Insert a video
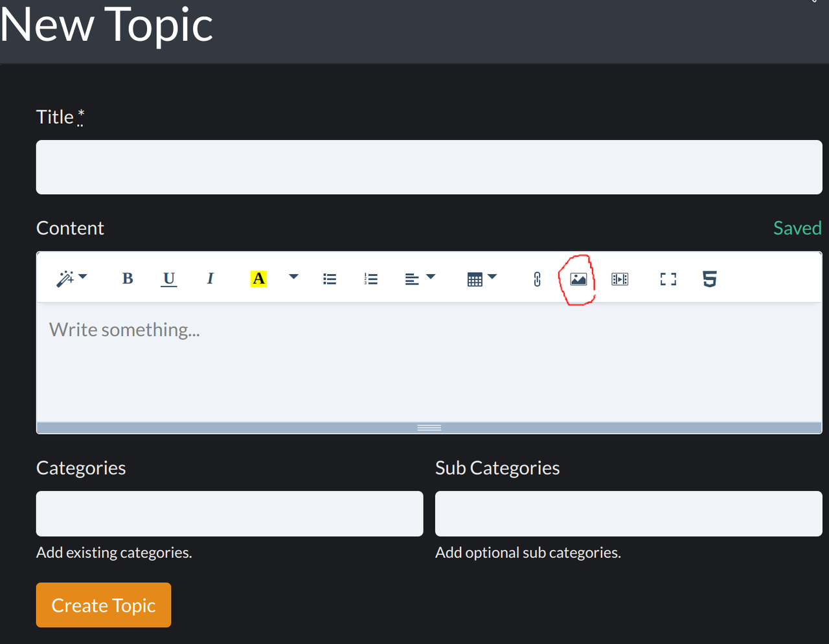The image size is (829, 644). [620, 279]
